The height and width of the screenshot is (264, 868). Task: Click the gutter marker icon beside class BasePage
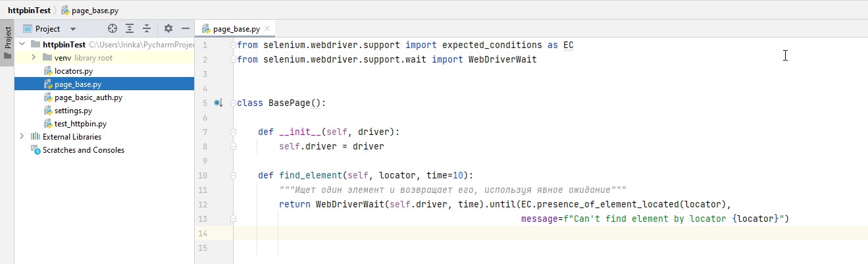tap(218, 103)
